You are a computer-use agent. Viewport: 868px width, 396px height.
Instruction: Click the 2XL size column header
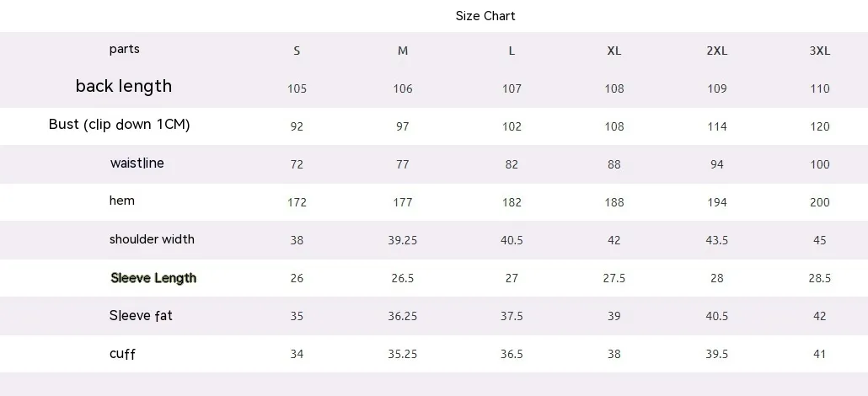(717, 51)
